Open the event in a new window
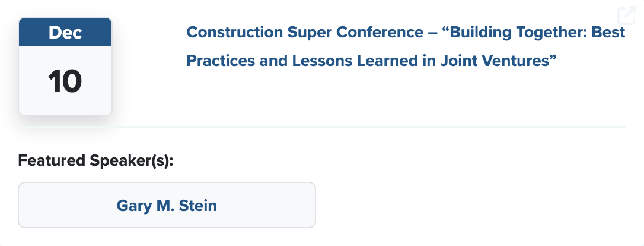Viewport: 644px width, 246px height. tap(626, 15)
